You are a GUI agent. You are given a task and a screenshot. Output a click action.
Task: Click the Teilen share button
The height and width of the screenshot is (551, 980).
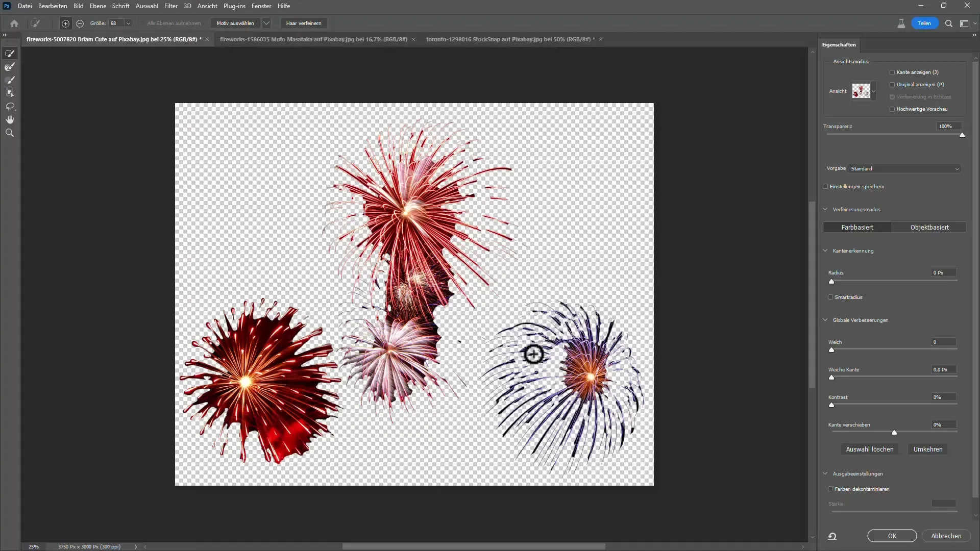coord(924,23)
